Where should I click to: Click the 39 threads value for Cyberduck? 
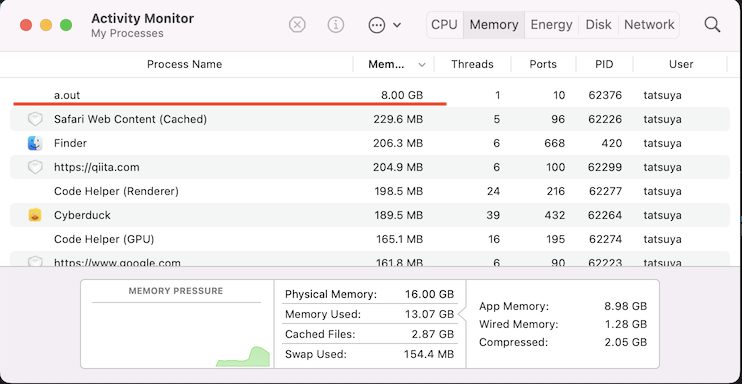pos(493,215)
